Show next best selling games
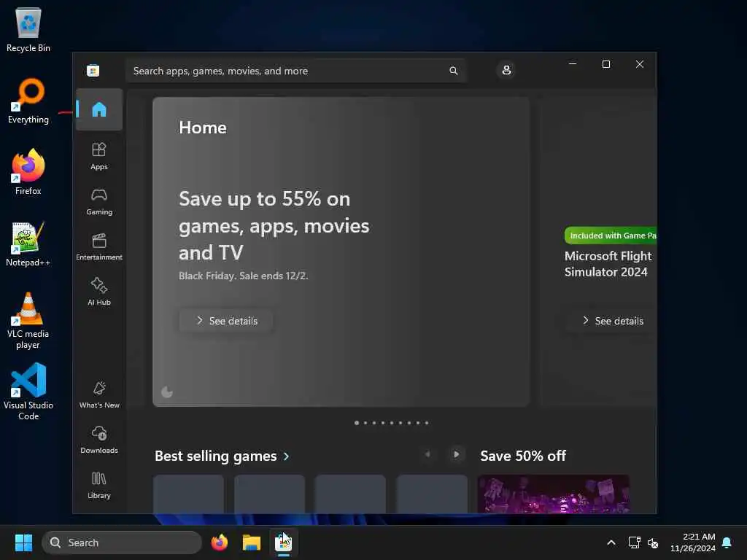 coord(456,454)
